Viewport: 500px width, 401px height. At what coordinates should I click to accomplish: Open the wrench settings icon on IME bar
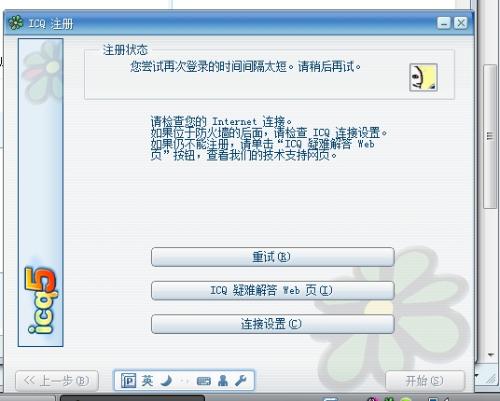point(241,380)
